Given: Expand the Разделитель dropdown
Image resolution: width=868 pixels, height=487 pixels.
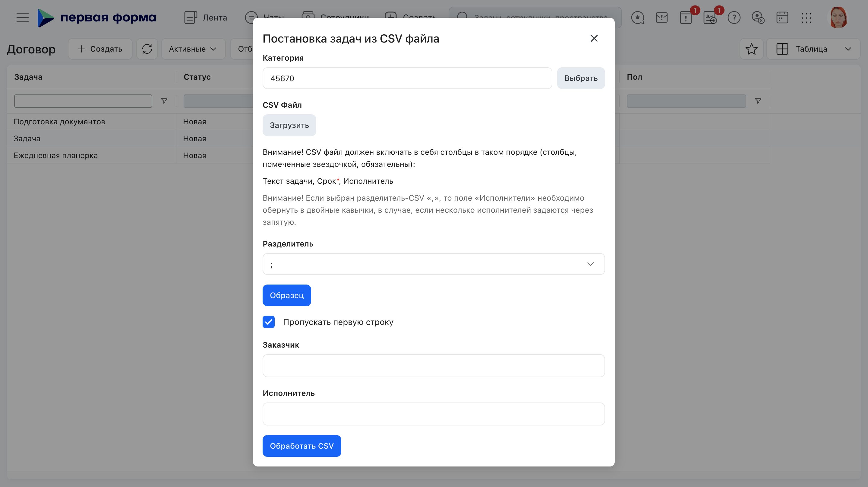Looking at the screenshot, I should pos(434,264).
